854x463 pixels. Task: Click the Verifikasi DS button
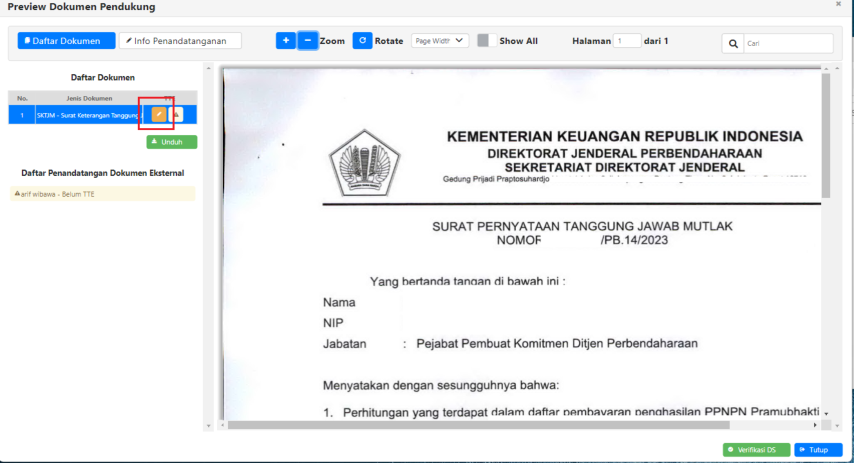pos(756,450)
